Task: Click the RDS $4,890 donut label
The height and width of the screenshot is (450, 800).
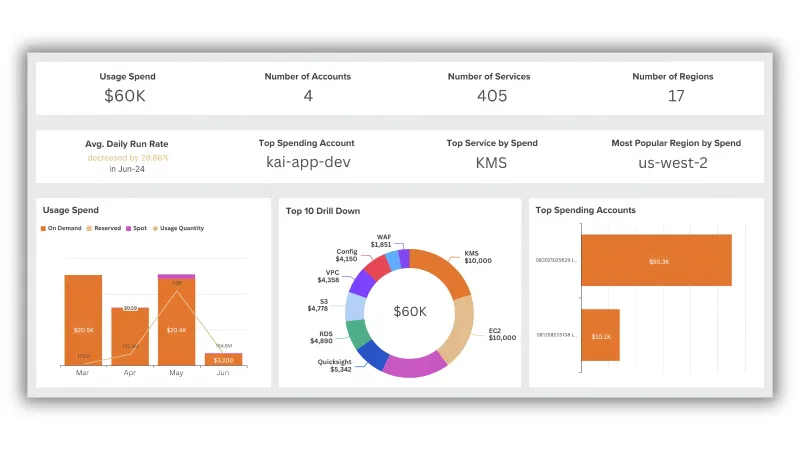Action: click(321, 337)
